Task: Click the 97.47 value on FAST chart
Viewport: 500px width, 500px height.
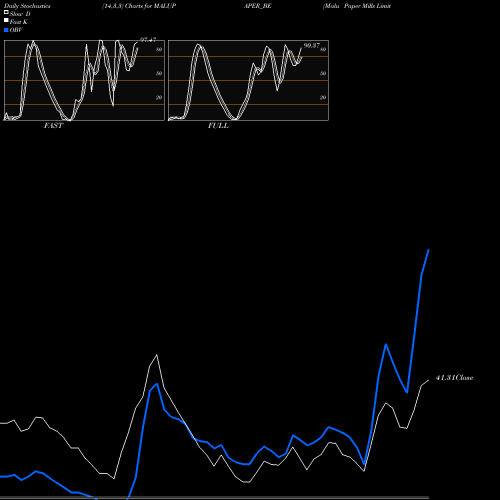Action: point(148,40)
